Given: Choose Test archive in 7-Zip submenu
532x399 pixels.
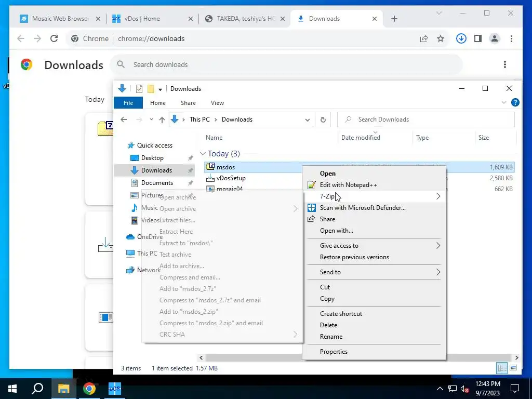Looking at the screenshot, I should pos(222,255).
